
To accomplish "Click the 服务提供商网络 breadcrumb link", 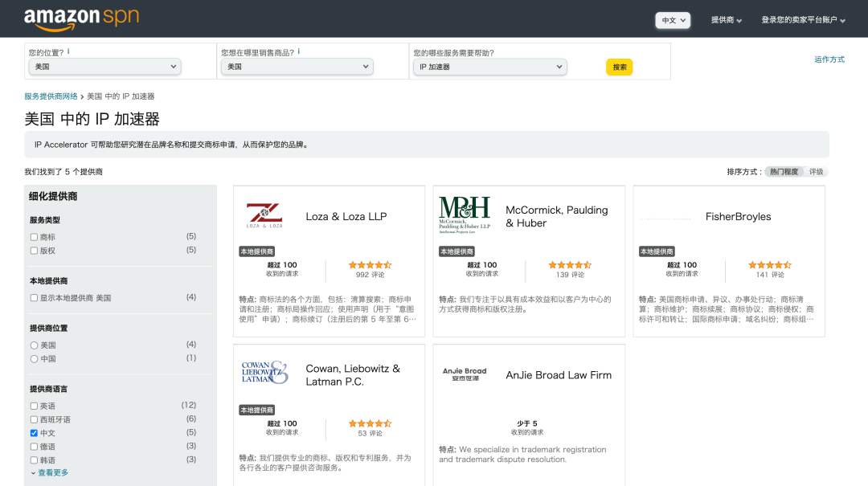I will [x=51, y=96].
